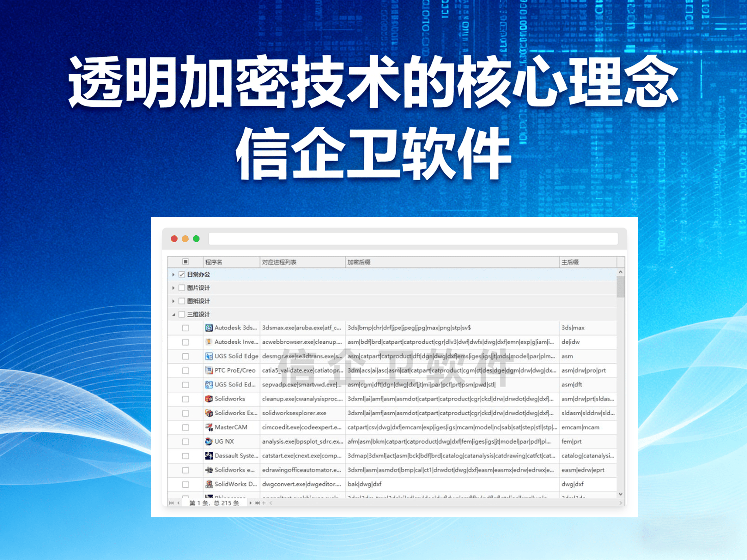Check the Solidworks row checkbox
Screen dimensions: 747x560
185,399
